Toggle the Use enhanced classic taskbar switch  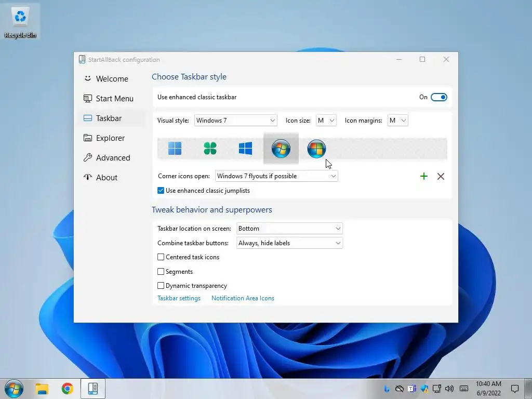tap(438, 97)
